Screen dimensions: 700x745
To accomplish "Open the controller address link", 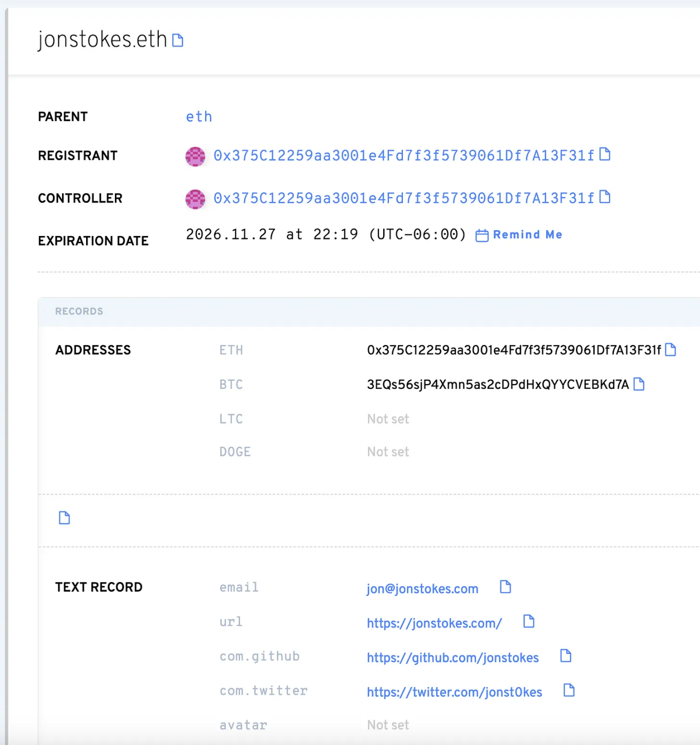I will click(x=403, y=198).
